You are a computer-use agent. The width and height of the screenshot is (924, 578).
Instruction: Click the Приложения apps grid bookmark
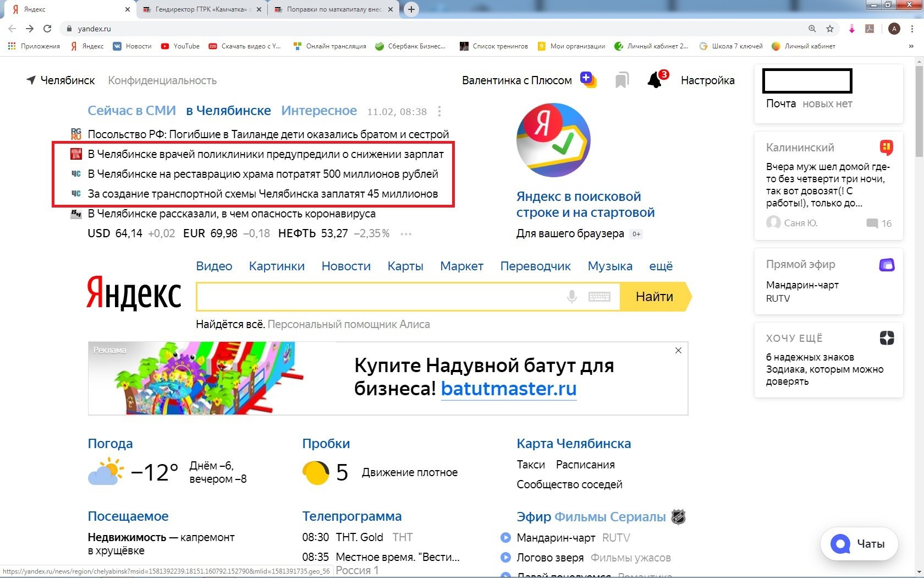34,46
